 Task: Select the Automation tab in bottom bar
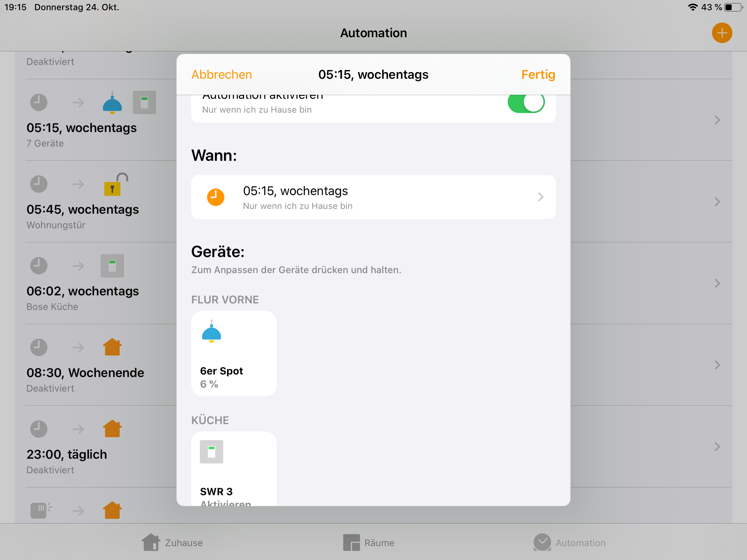(x=569, y=542)
